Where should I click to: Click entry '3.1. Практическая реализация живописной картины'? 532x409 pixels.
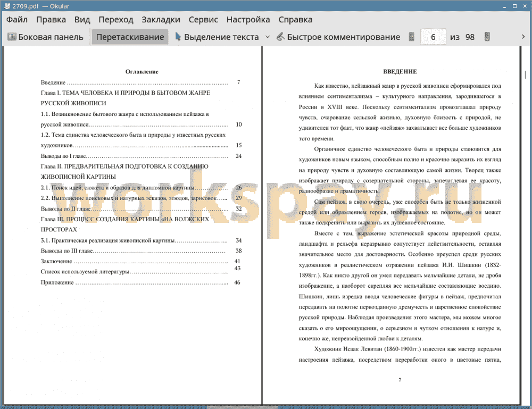tap(141, 240)
